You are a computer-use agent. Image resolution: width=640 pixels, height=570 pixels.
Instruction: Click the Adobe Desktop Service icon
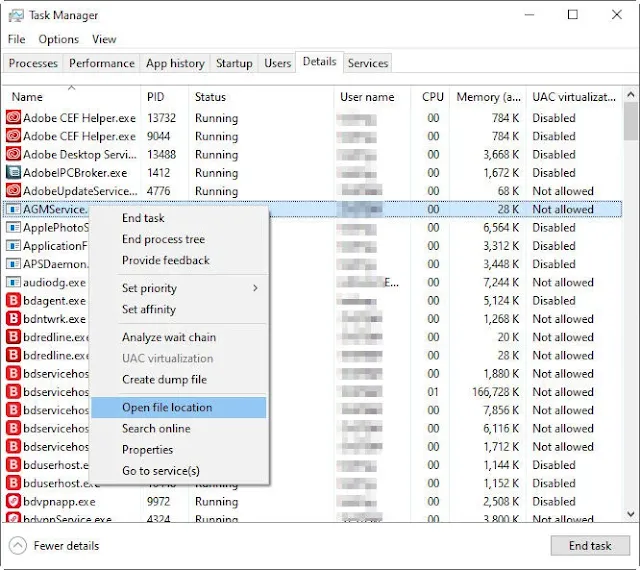click(x=13, y=154)
